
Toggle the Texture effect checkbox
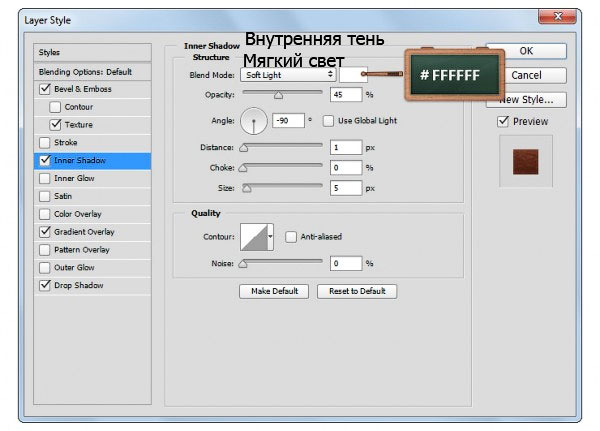click(x=55, y=124)
